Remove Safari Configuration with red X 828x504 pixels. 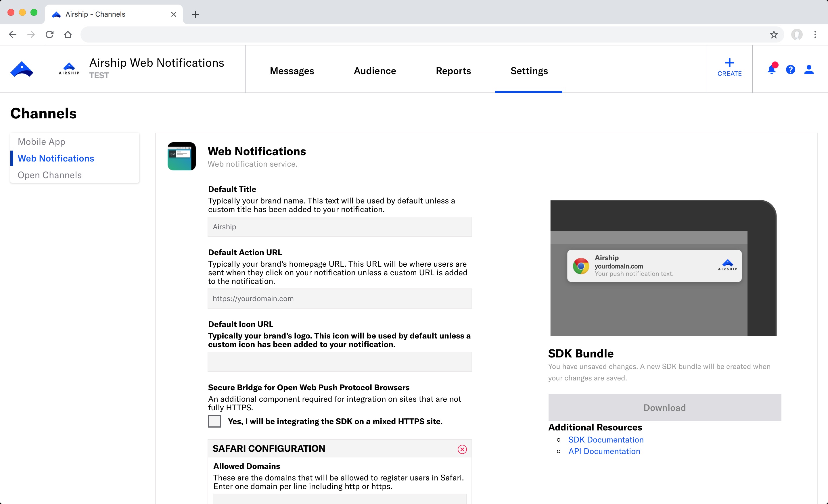click(x=462, y=449)
